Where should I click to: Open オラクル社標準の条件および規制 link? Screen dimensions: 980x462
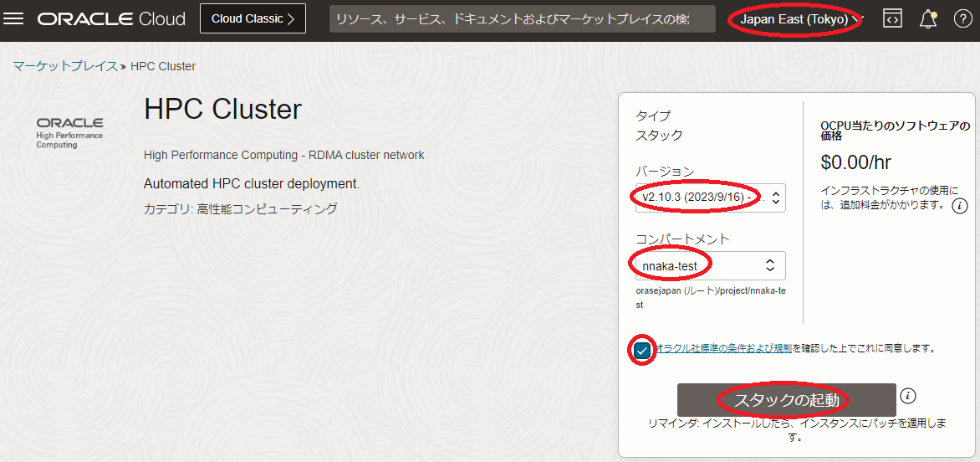[724, 348]
